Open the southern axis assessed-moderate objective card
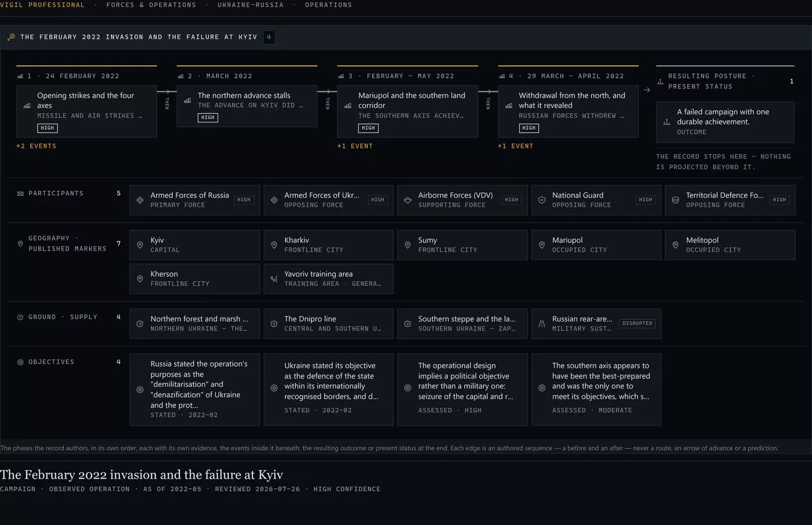This screenshot has height=525, width=812. pos(596,389)
